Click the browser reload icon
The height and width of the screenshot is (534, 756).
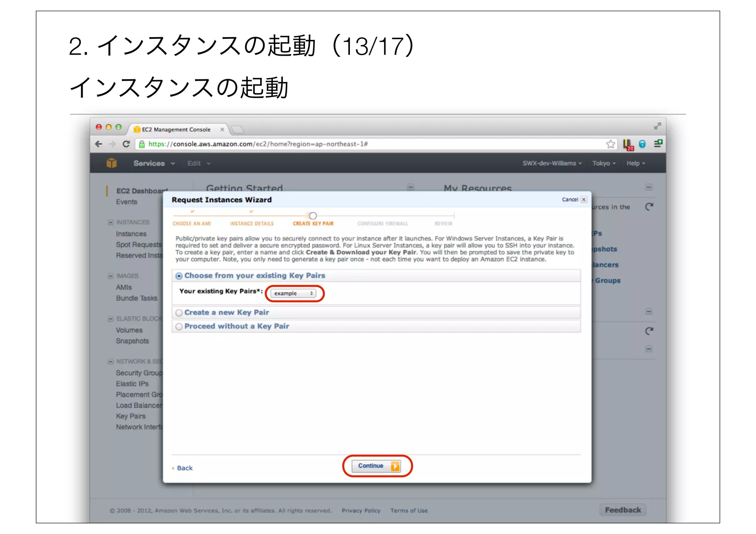(x=126, y=144)
